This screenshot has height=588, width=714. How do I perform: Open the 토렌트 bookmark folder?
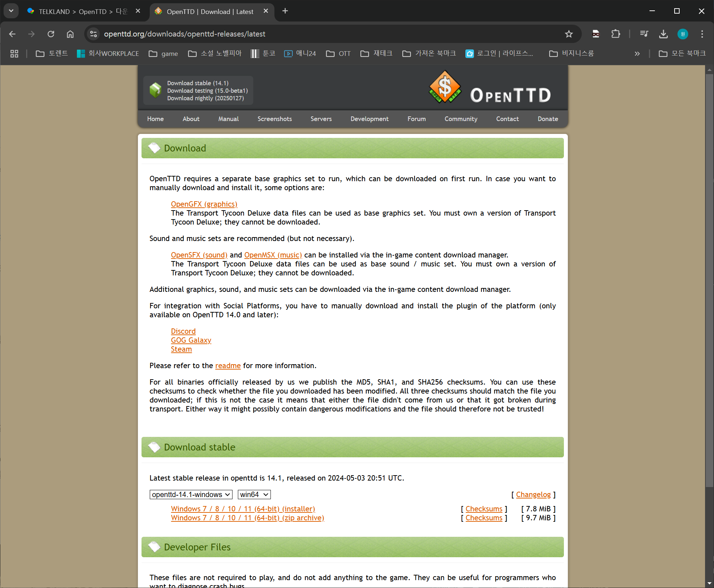pyautogui.click(x=52, y=54)
